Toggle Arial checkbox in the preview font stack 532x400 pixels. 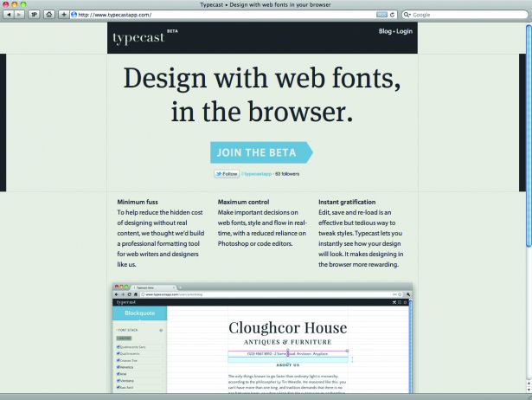118,374
